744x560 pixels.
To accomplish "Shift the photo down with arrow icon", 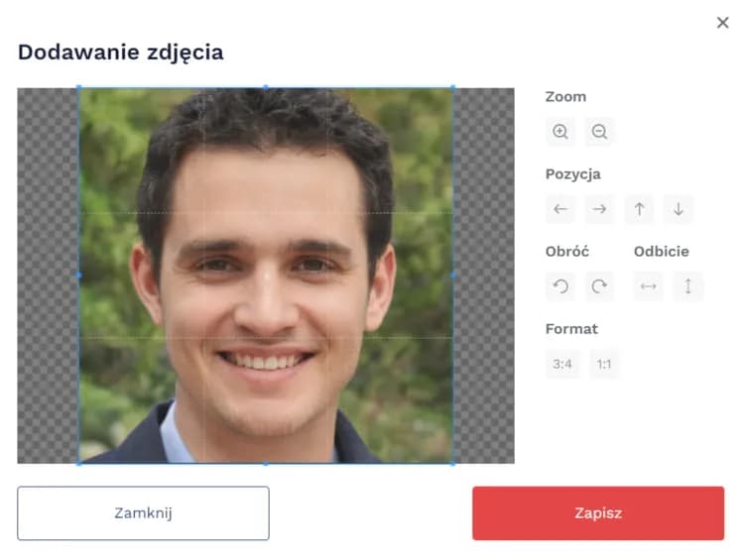I will pyautogui.click(x=679, y=209).
